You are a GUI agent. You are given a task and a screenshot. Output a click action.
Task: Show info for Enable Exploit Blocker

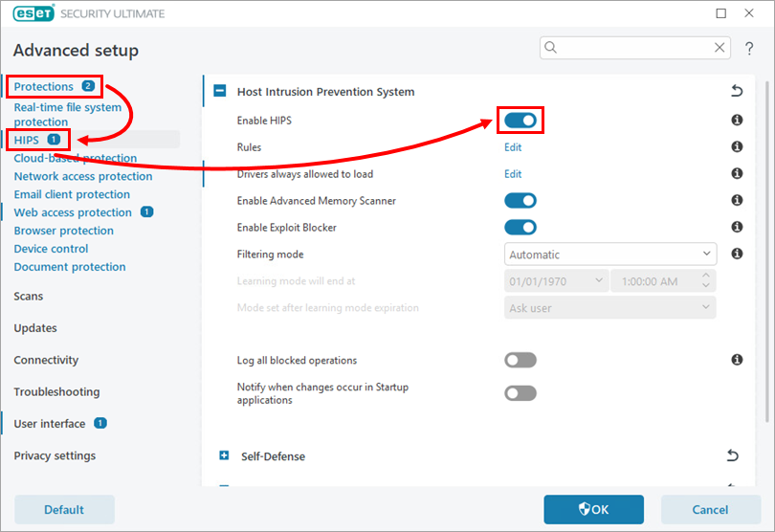[x=737, y=228]
